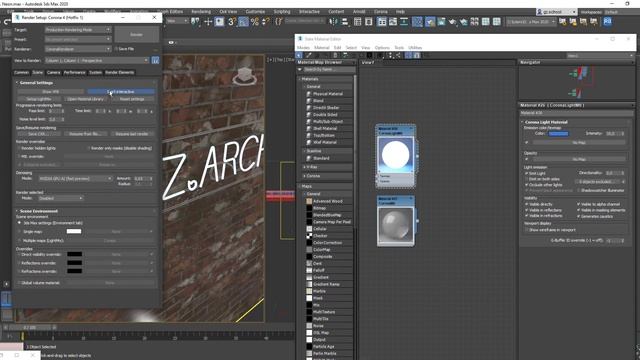The image size is (640, 360).
Task: Click the lock view icon beside View to Render
Action: 156,60
